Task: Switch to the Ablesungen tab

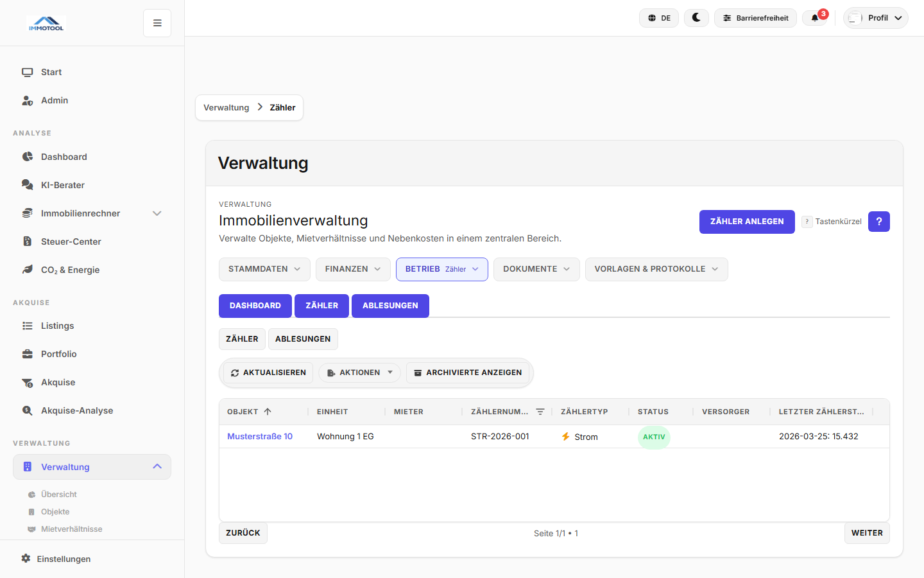Action: (390, 306)
